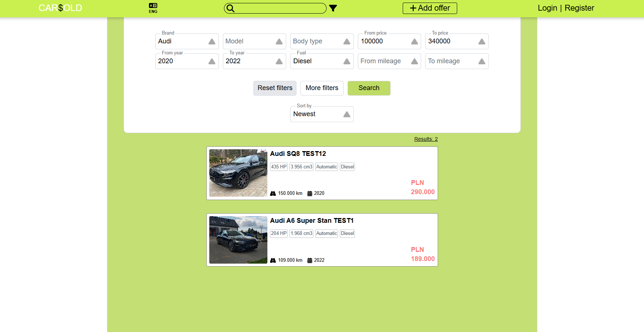Click the More filters button

tap(322, 88)
